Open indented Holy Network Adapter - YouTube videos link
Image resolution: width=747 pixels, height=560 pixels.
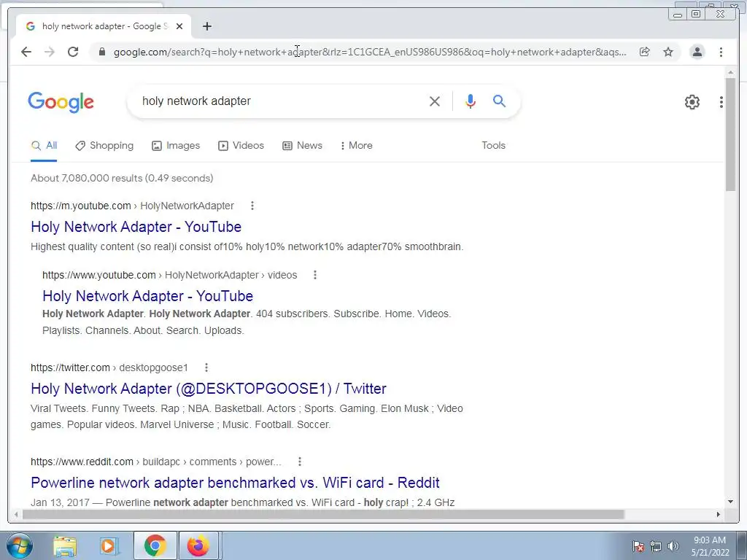147,296
